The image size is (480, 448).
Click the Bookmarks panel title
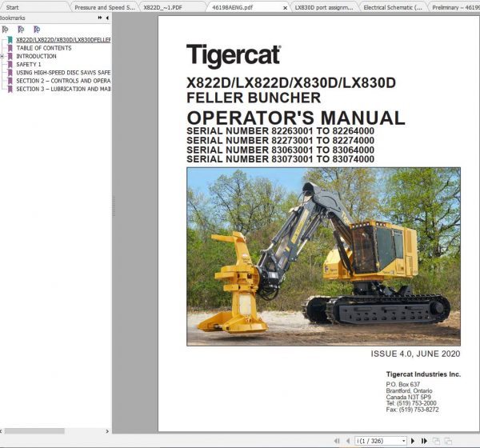12,18
